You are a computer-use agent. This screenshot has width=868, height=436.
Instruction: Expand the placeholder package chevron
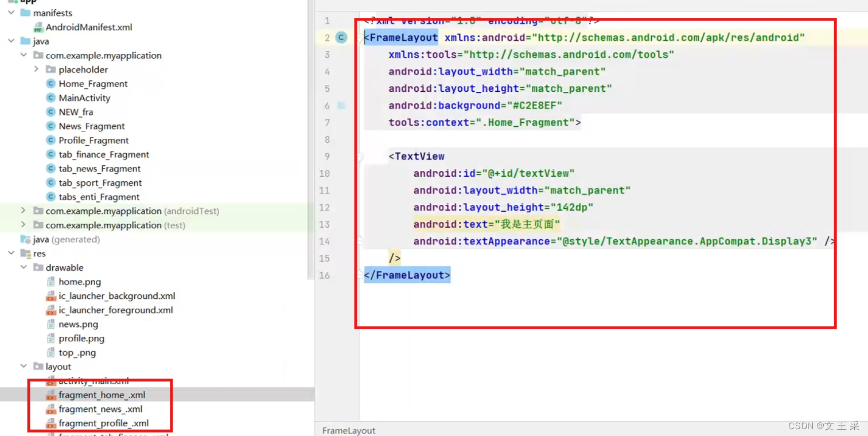36,69
